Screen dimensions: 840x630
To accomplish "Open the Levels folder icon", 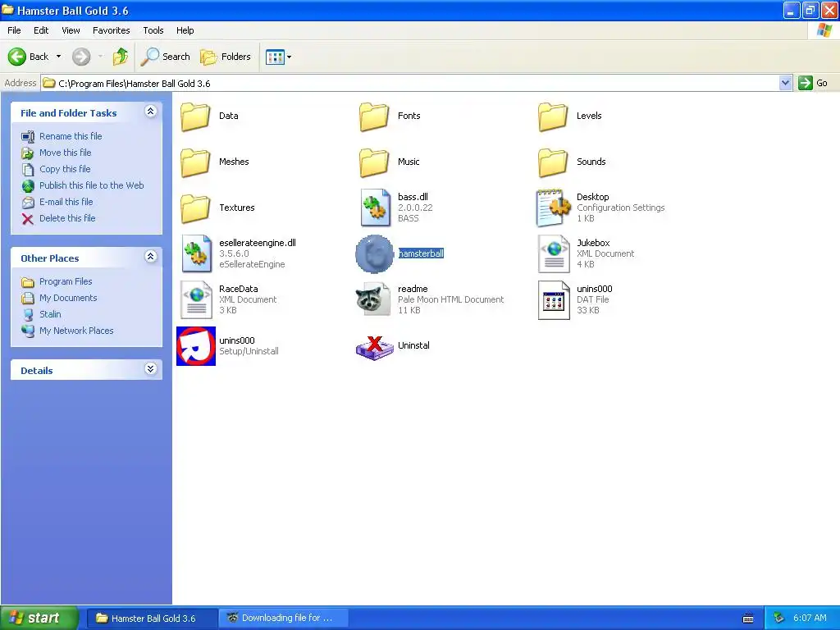I will click(x=553, y=116).
